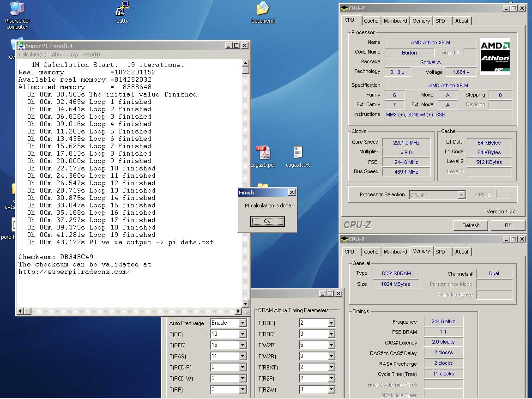
Task: Expand the T(RCD-R) dropdown
Action: click(x=242, y=368)
